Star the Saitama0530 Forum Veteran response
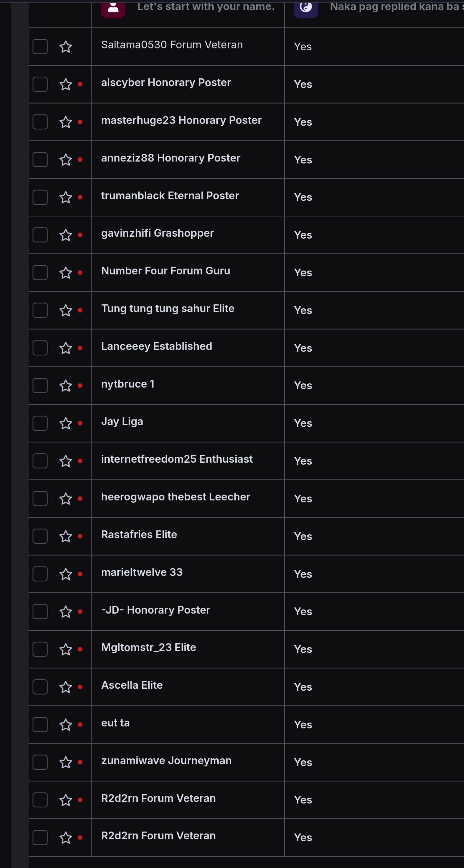This screenshot has width=464, height=868. [x=65, y=46]
